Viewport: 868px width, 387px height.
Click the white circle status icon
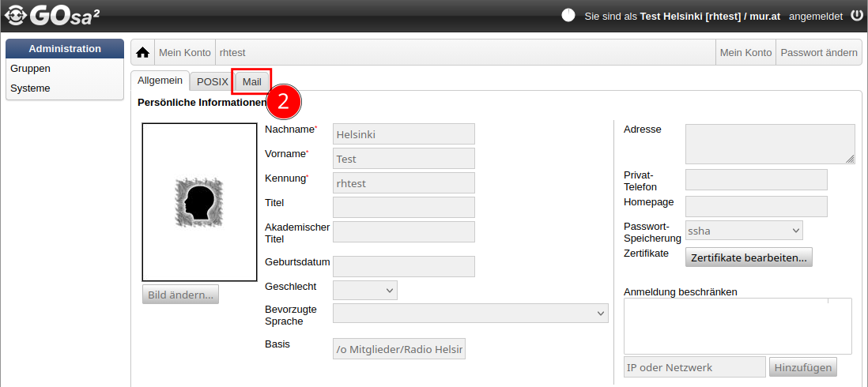click(x=568, y=15)
